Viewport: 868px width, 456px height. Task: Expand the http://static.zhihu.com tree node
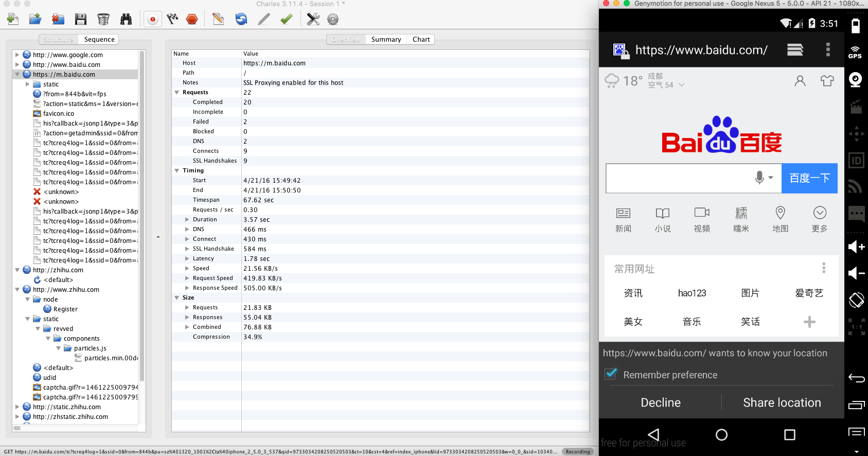17,407
